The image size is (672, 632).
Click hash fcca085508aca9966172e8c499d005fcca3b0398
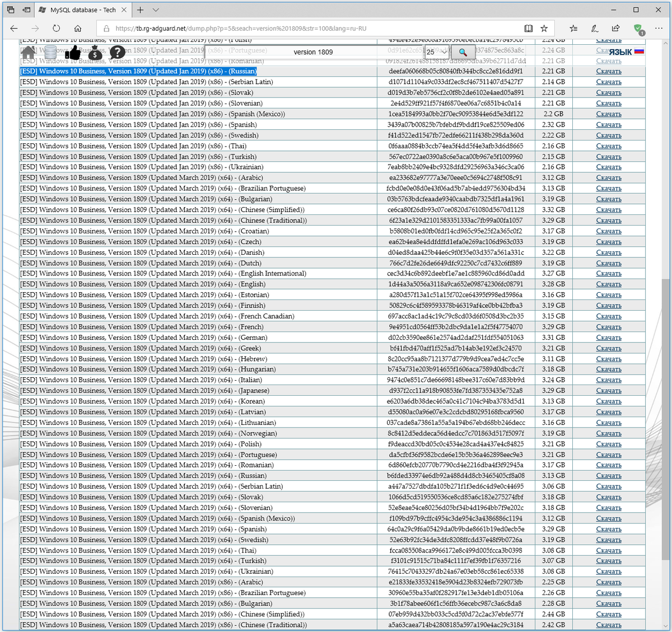point(456,550)
